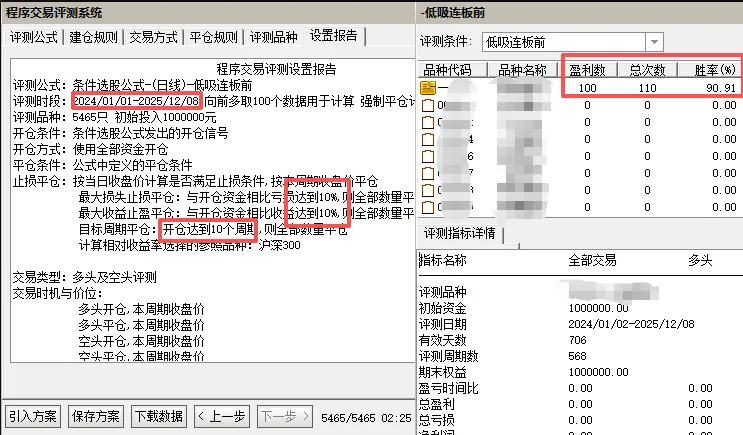Screen dimensions: 743x435
Task: Go to the 平仓规则 tab
Action: pos(213,37)
